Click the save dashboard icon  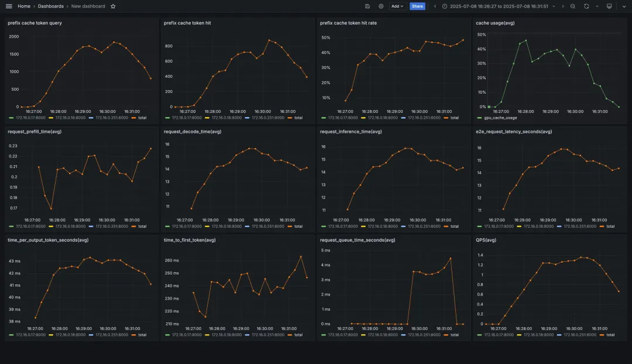pos(367,6)
